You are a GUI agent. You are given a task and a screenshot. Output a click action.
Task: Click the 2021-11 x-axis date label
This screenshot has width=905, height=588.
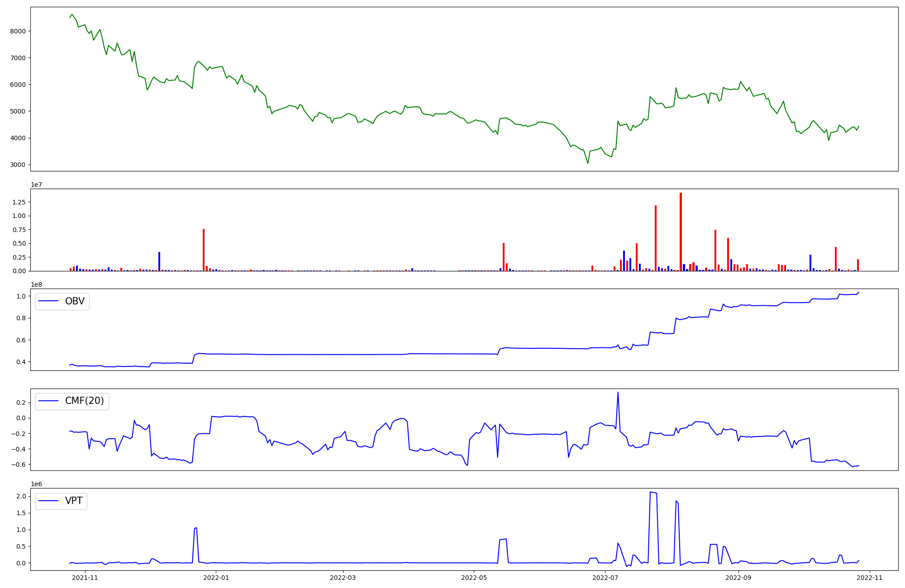pos(85,578)
